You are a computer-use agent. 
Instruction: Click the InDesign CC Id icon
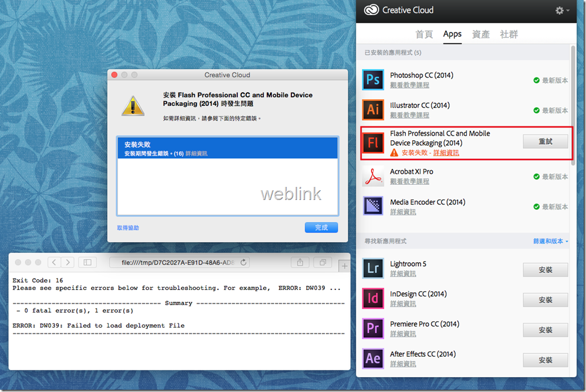coord(373,298)
